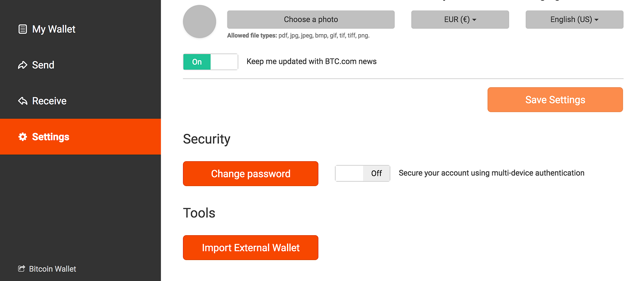Click Choose a photo button
This screenshot has width=644, height=281.
click(x=311, y=19)
